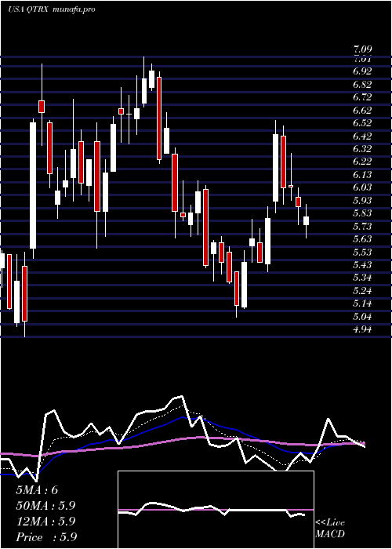Select the 5.43 price axis label
Viewport: 392px width, 549px height.
pos(362,265)
